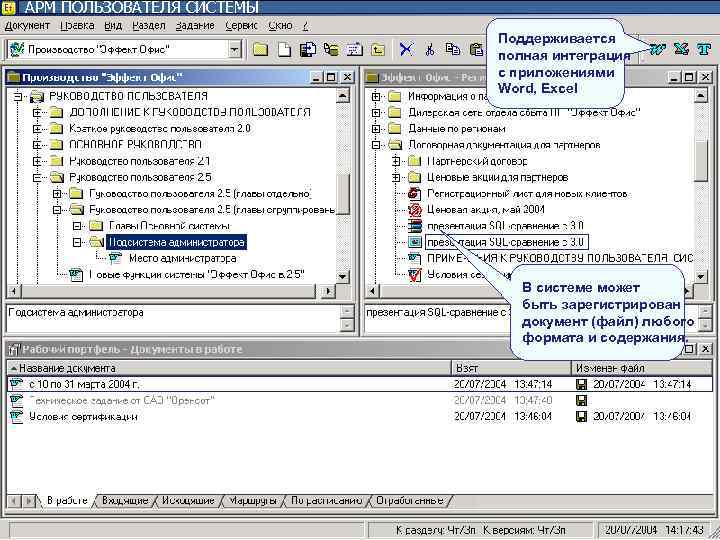Click ПРИМЕЧАНИЯ К РУКОВОДСТВУ ПОЛЬЗОВАТЕЛЯ document icon
The image size is (720, 540).
415,259
